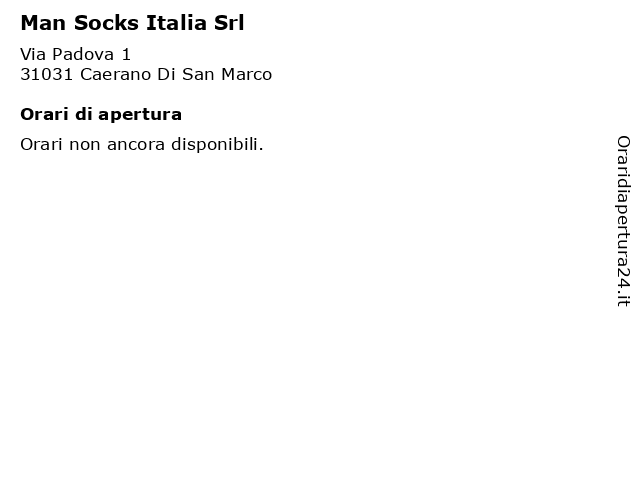Click the Caerano Di San Marco city text
The image size is (640, 480).
coord(176,74)
